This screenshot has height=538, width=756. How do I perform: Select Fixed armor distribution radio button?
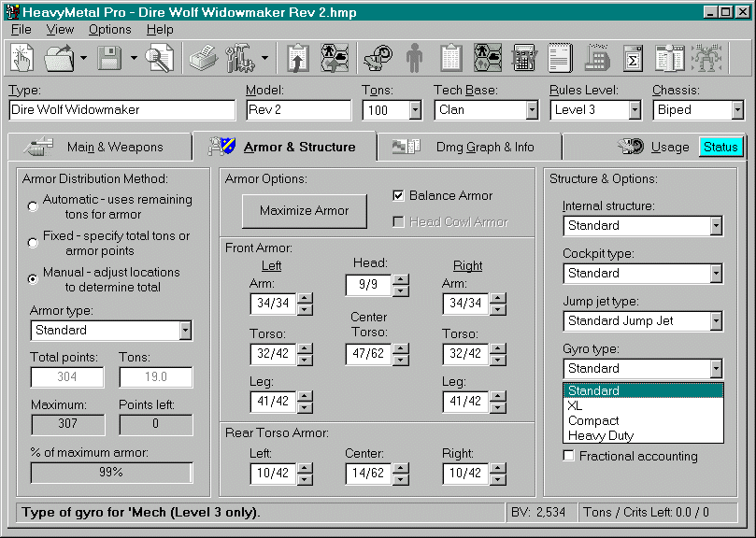33,243
